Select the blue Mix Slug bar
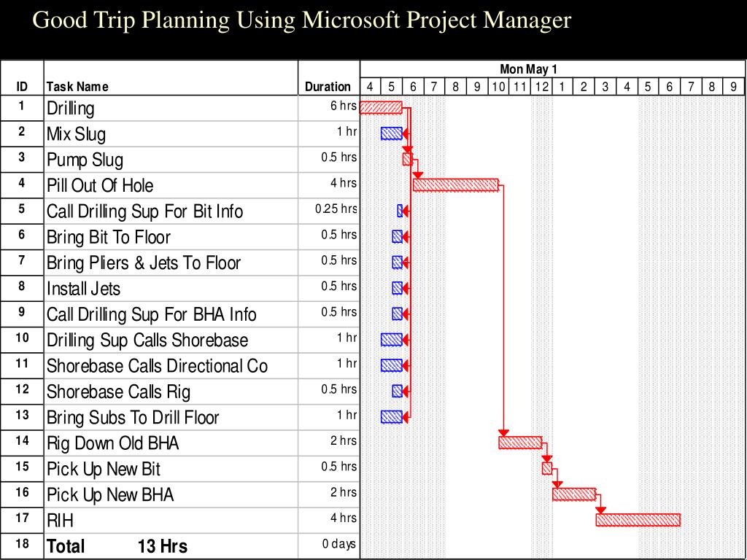747x560 pixels. point(392,133)
